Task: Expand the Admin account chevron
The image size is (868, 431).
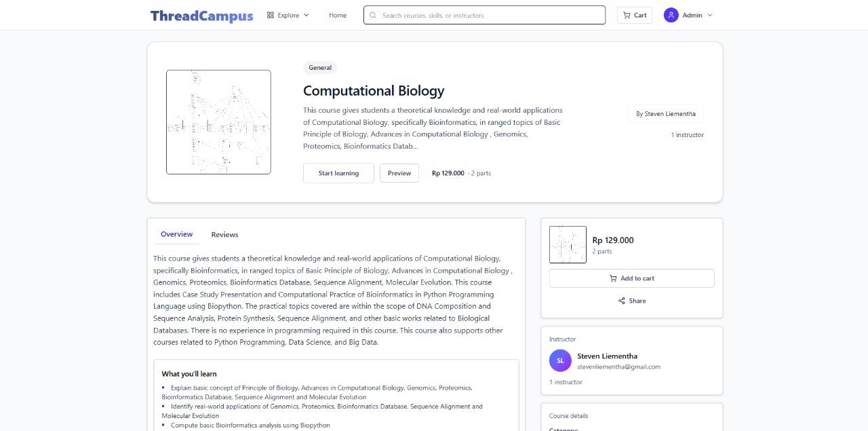Action: click(x=710, y=15)
